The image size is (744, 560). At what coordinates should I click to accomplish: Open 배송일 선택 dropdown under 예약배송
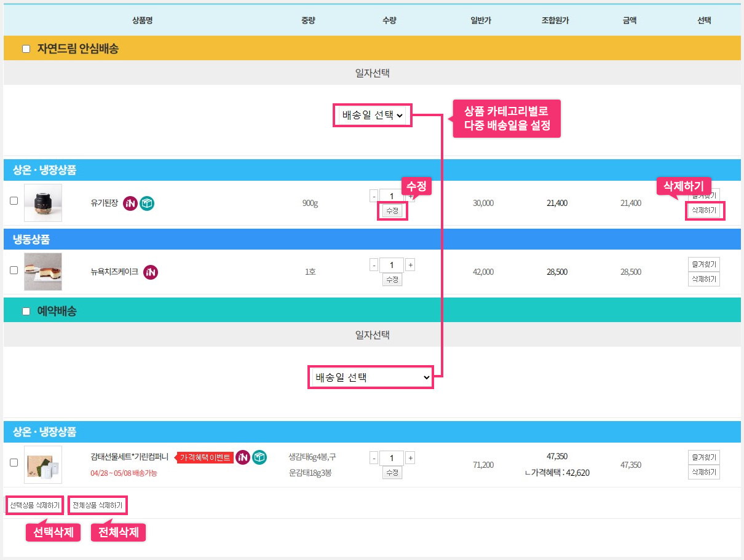tap(371, 377)
